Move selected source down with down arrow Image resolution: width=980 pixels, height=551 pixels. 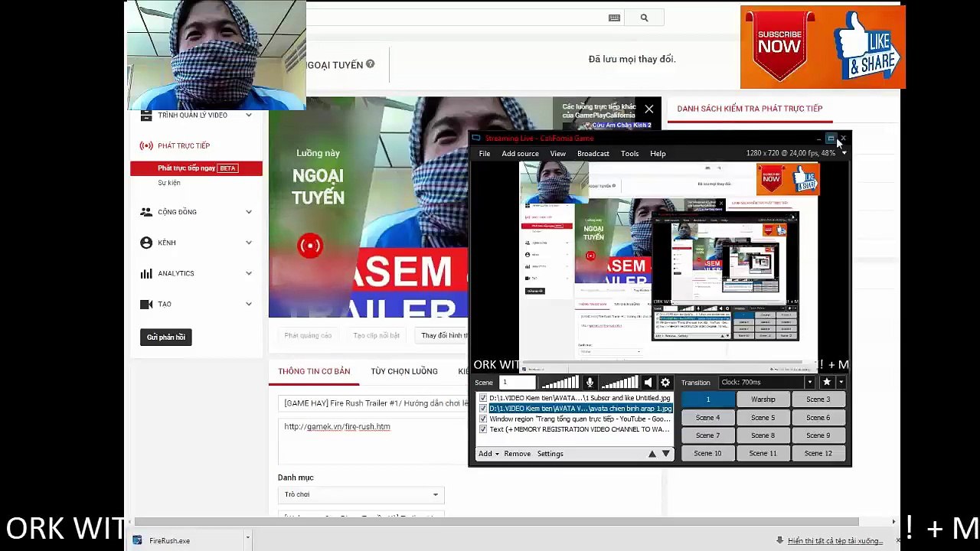coord(665,454)
